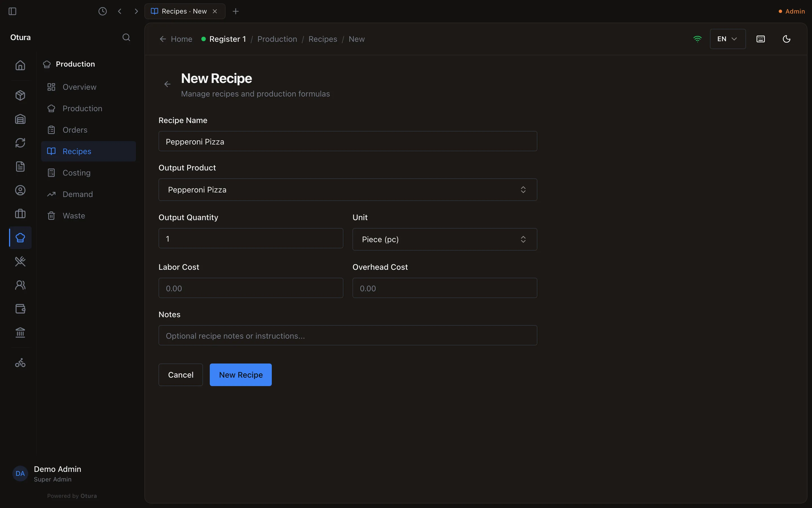Open the Demand menu item

click(89, 194)
